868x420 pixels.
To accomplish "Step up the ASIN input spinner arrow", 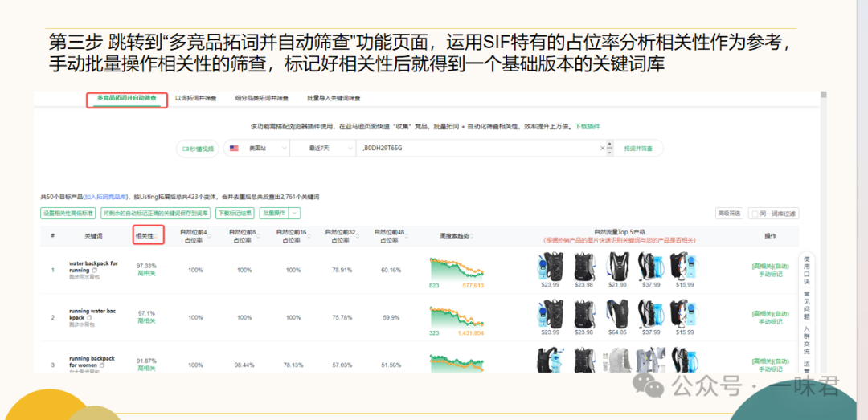I will [x=609, y=145].
